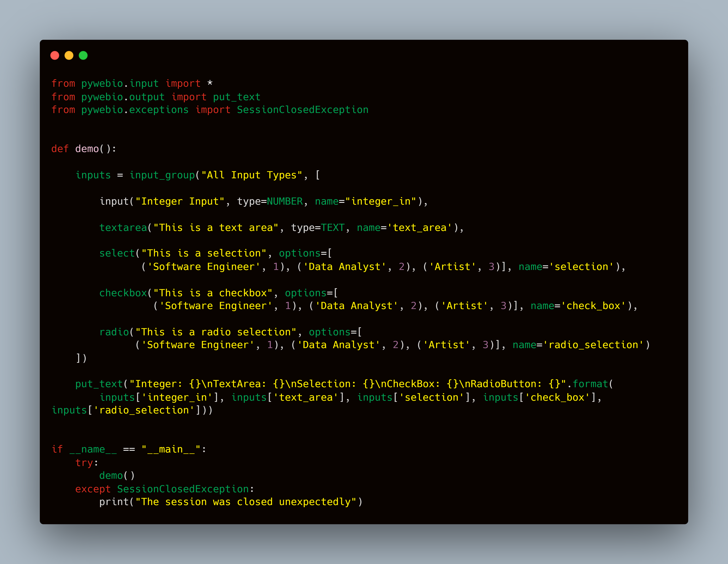Click the 'radio' function call
This screenshot has width=728, height=564.
point(114,332)
